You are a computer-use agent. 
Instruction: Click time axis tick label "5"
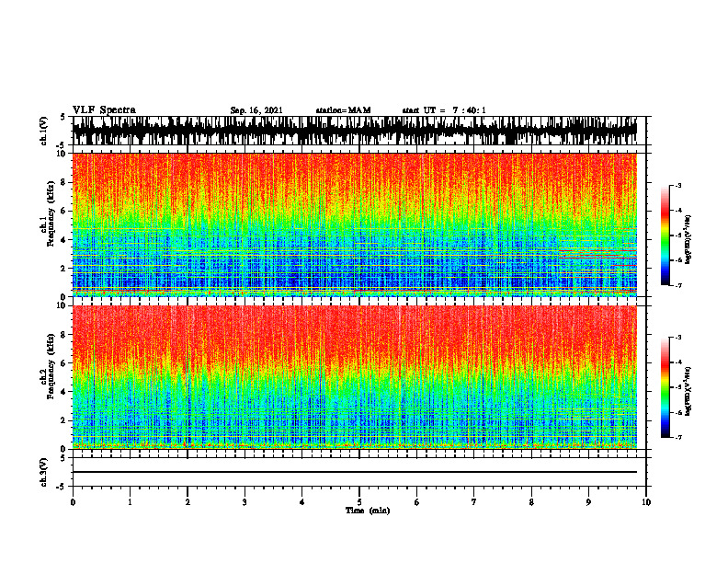click(x=359, y=502)
